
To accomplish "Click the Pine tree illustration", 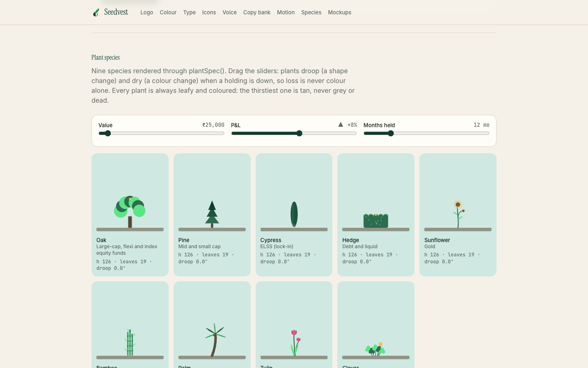I will [212, 214].
